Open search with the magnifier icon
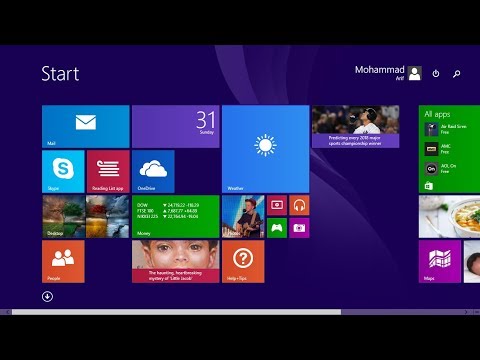The width and height of the screenshot is (480, 360). [x=457, y=73]
